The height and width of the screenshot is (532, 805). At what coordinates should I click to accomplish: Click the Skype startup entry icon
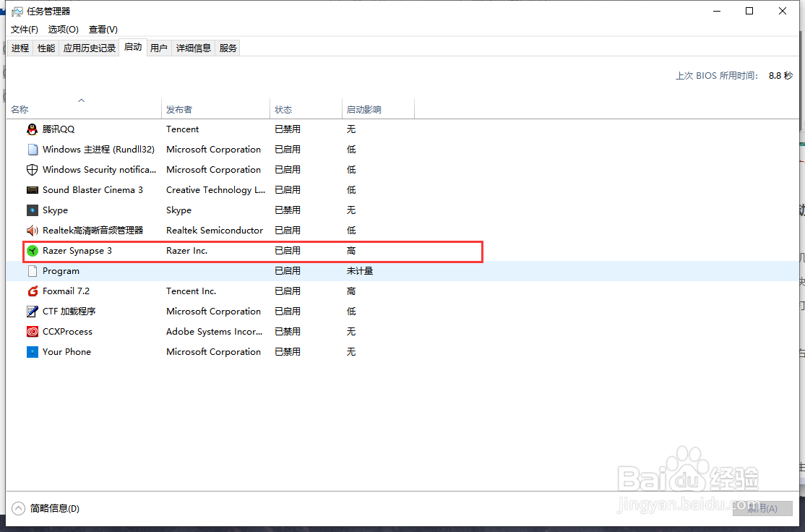pyautogui.click(x=32, y=210)
